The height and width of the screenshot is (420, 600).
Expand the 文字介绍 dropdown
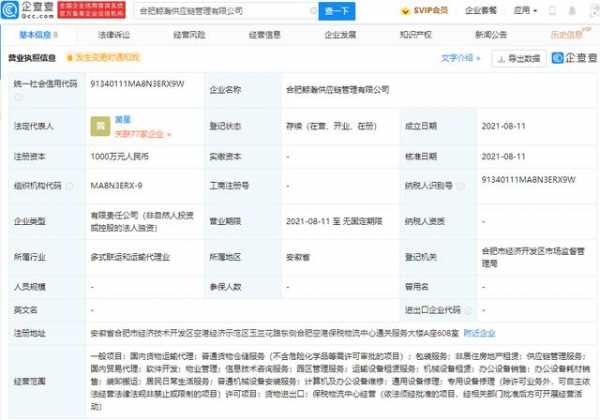461,58
